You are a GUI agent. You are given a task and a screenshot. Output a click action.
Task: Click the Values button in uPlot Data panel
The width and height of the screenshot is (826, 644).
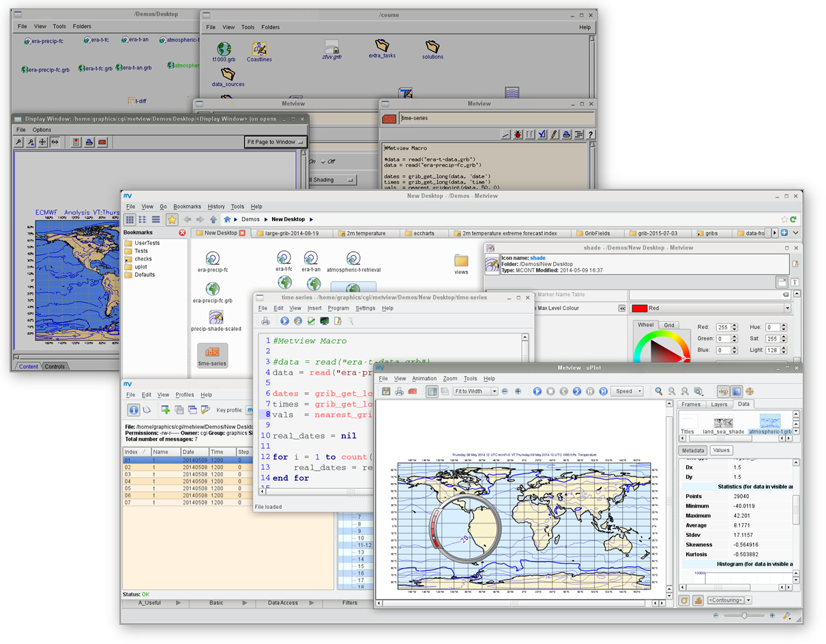721,450
